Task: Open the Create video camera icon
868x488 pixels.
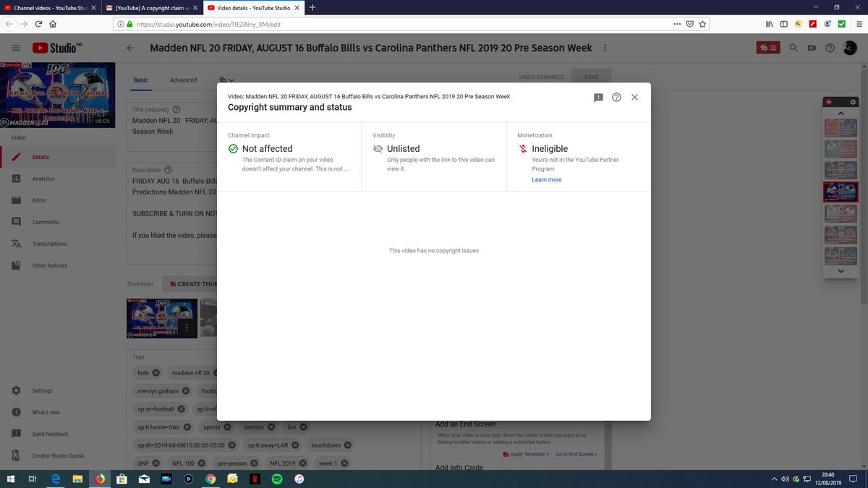Action: [x=812, y=48]
